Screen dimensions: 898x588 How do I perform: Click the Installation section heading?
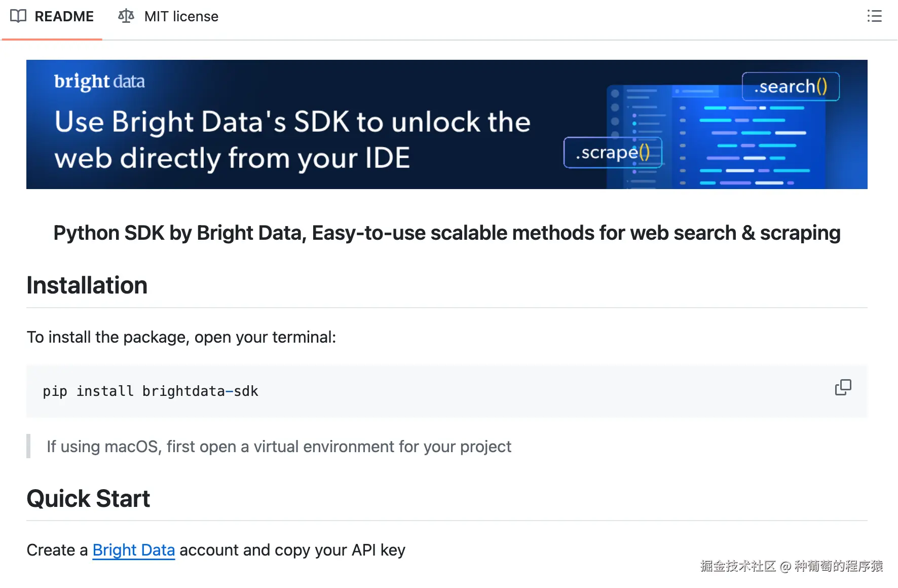click(x=87, y=285)
